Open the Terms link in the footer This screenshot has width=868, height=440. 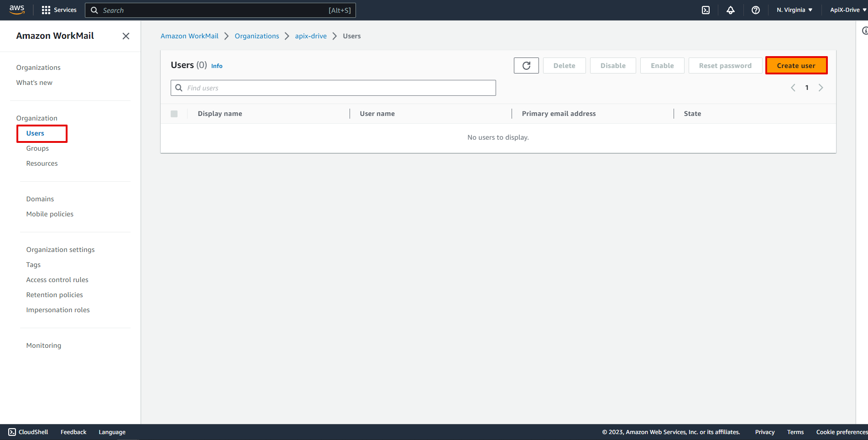795,432
